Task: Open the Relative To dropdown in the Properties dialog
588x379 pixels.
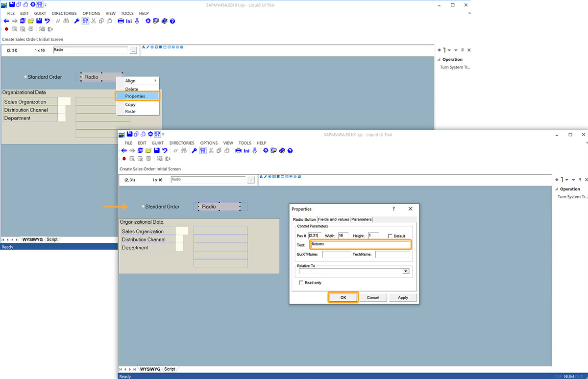Action: [406, 271]
